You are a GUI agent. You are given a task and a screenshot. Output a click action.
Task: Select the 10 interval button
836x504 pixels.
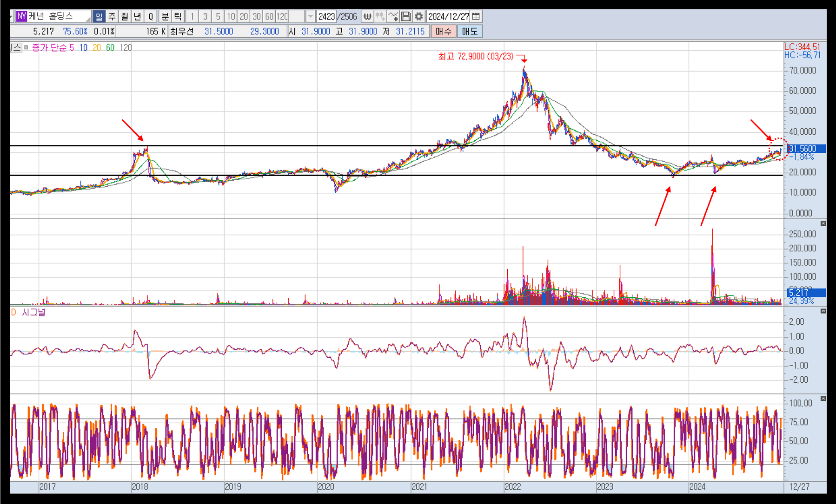231,17
